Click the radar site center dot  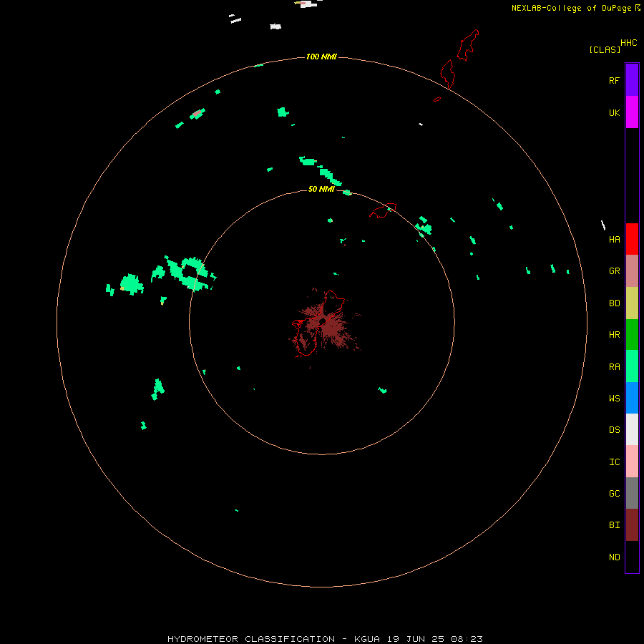pyautogui.click(x=323, y=321)
